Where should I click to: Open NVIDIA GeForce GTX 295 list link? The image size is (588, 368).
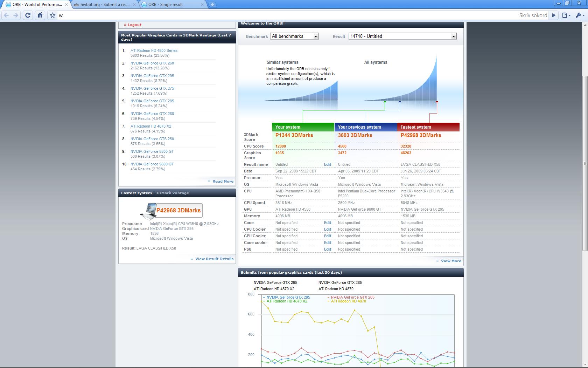pyautogui.click(x=152, y=76)
